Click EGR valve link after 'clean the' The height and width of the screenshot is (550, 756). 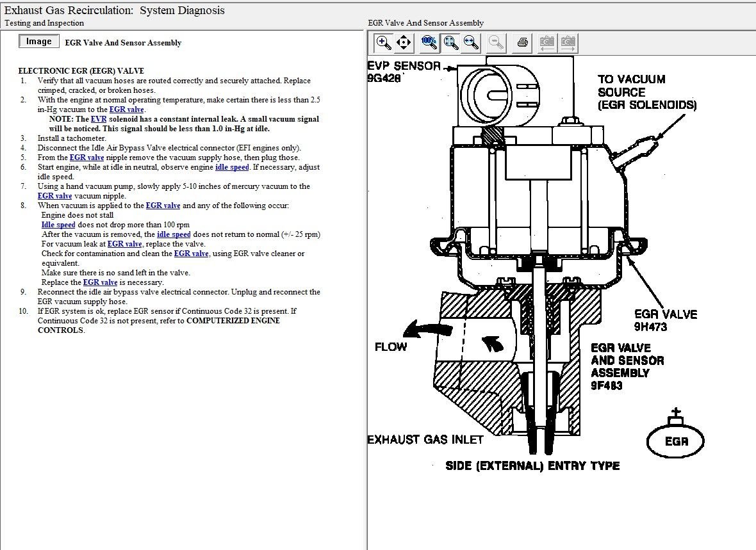(x=191, y=254)
